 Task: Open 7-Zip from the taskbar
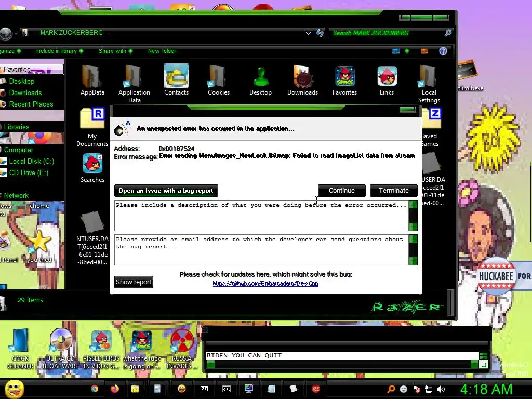[204, 389]
